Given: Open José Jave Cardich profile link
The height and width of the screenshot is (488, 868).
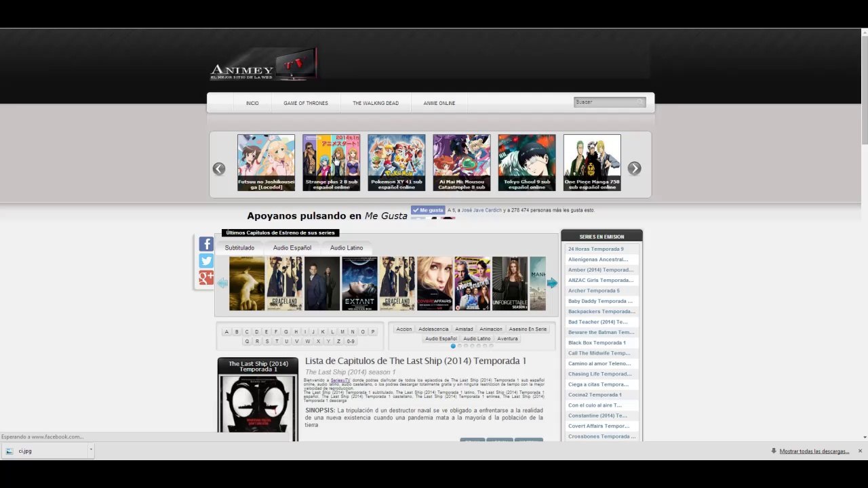Looking at the screenshot, I should 481,210.
